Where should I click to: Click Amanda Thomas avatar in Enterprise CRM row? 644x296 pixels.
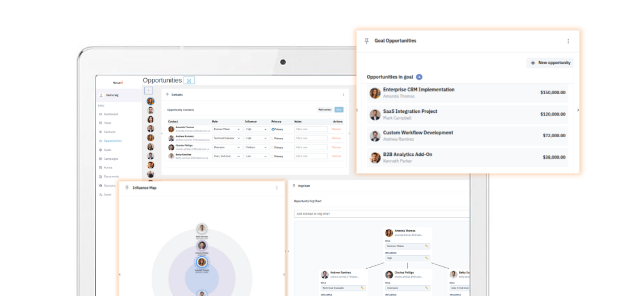coord(375,93)
